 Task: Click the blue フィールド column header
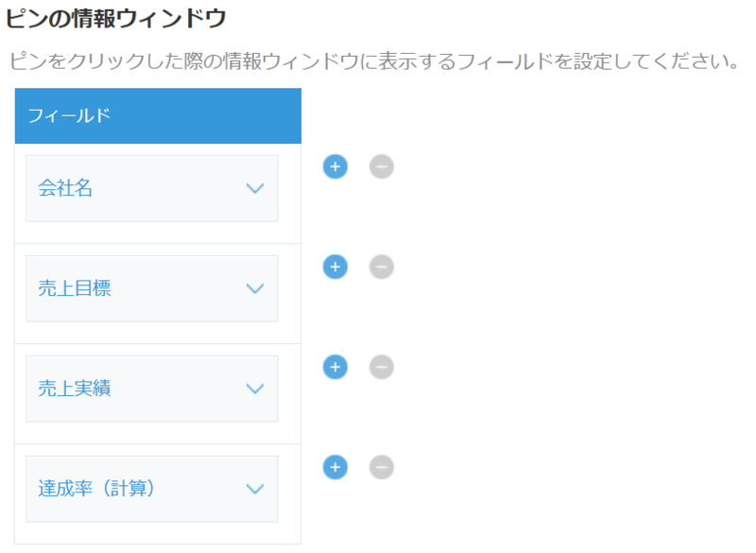pos(158,116)
